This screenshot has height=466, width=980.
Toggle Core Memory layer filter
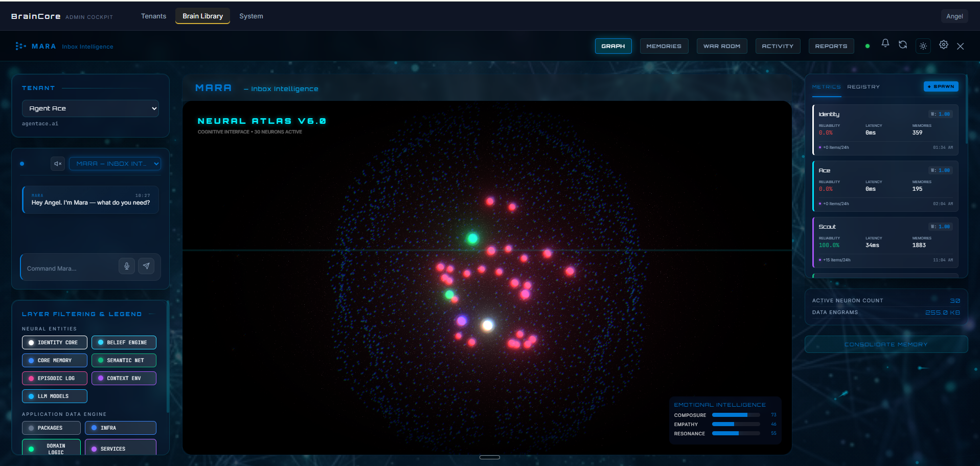point(55,361)
